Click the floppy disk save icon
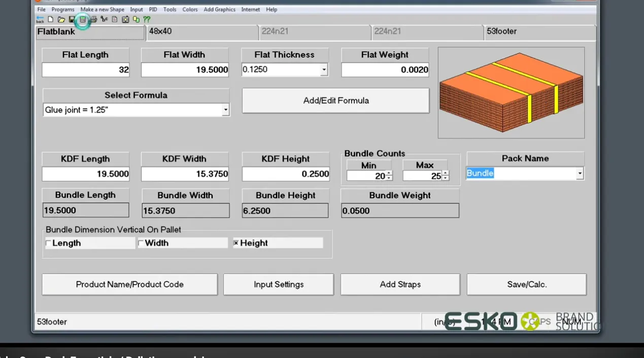Screen dimensions: 644x358 click(72, 20)
